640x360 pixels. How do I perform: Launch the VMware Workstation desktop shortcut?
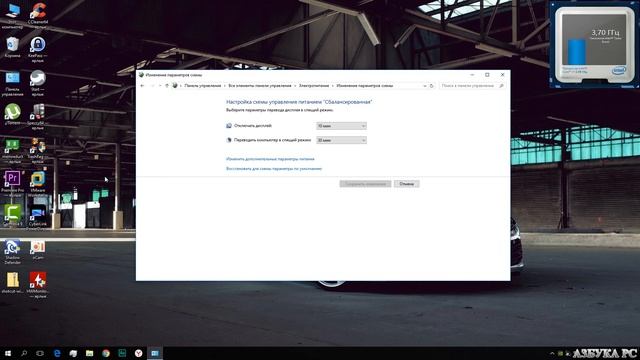pyautogui.click(x=38, y=184)
